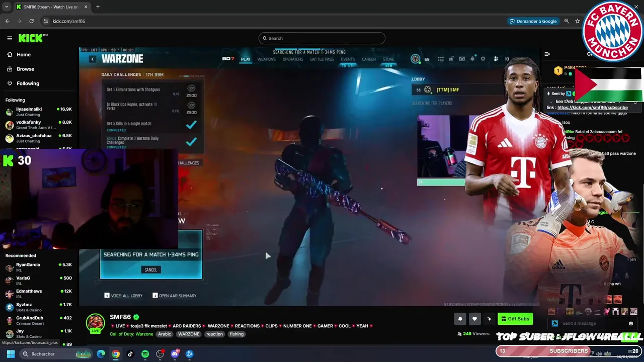Bookmark this page with star icon
The height and width of the screenshot is (362, 644).
coord(578,21)
